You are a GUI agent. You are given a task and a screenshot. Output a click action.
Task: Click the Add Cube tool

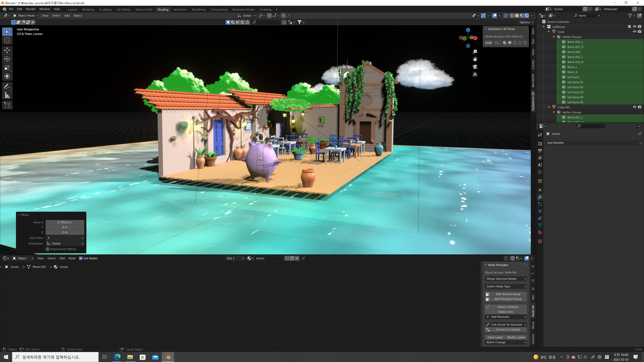click(7, 105)
